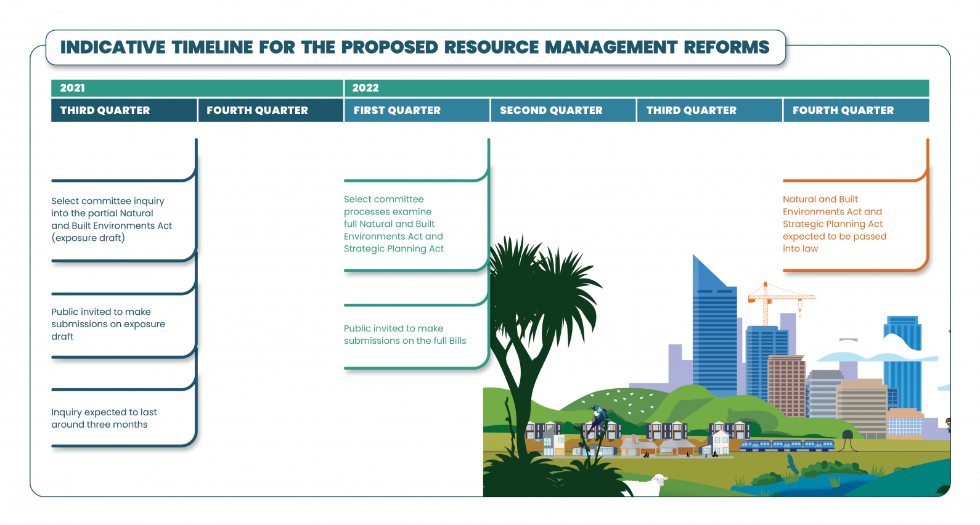Click 2021 Third Quarter column header
The height and width of the screenshot is (525, 980).
pyautogui.click(x=124, y=110)
